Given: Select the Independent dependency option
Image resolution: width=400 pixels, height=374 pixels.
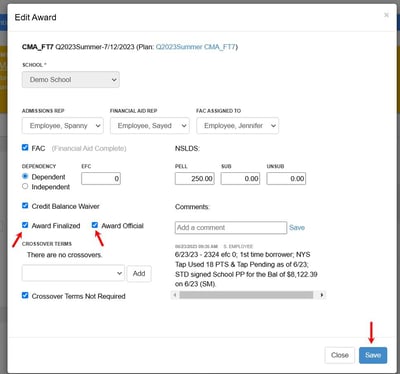Looking at the screenshot, I should pyautogui.click(x=25, y=186).
